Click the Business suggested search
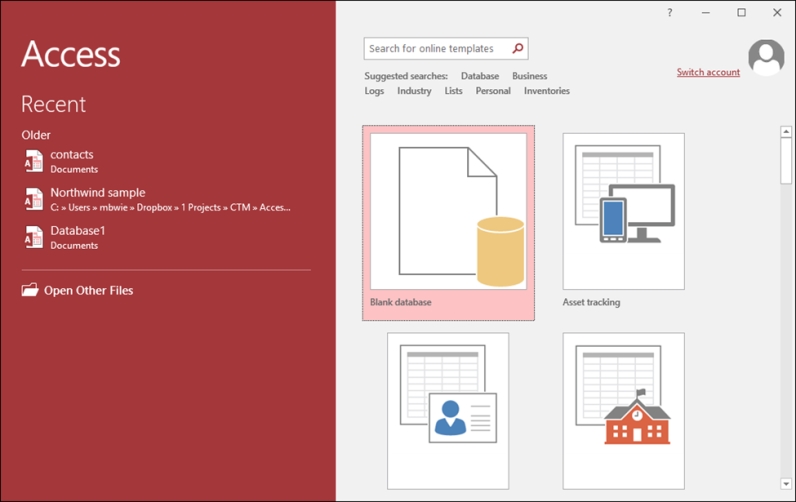This screenshot has height=502, width=796. coord(529,76)
